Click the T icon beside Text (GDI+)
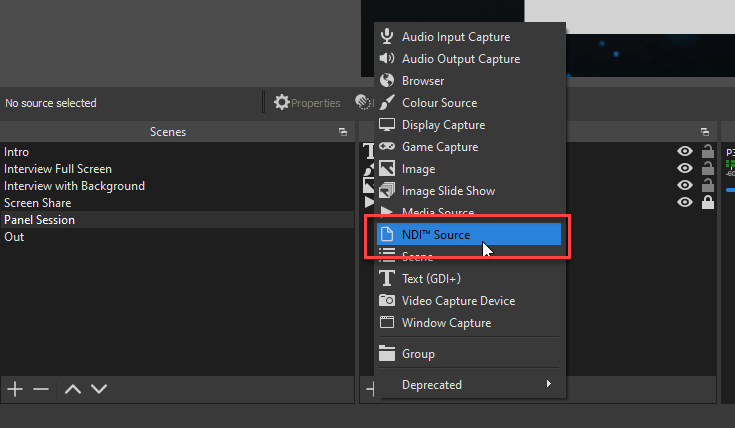735x428 pixels. 387,278
